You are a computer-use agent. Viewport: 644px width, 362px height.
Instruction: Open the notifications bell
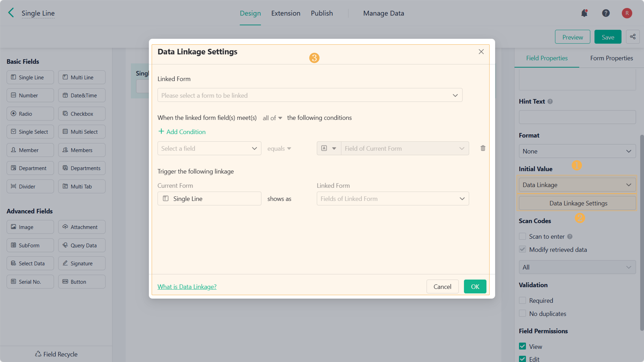pyautogui.click(x=584, y=13)
